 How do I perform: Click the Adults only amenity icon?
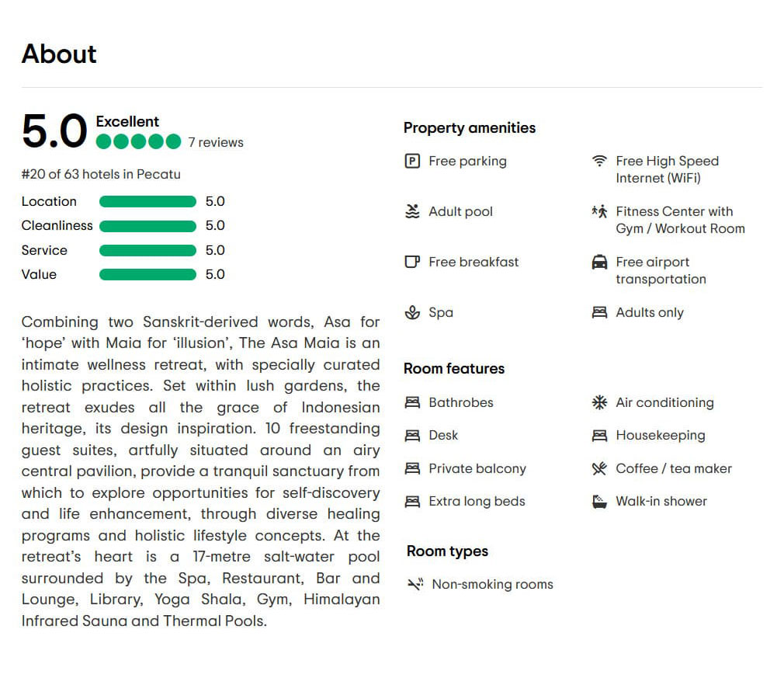[599, 313]
